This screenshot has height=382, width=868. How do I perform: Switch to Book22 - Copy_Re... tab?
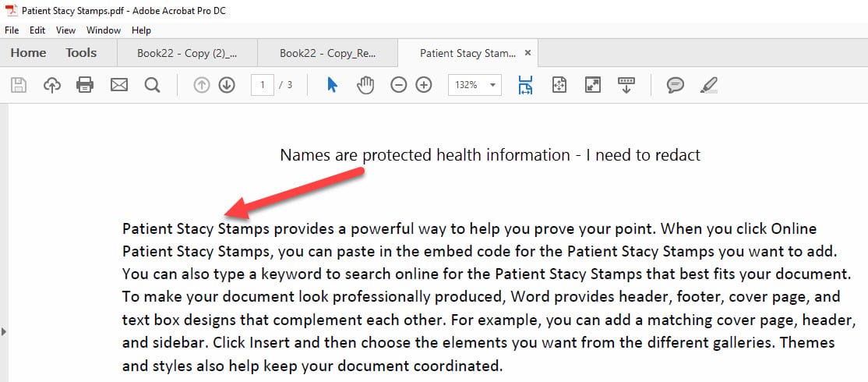click(x=328, y=53)
